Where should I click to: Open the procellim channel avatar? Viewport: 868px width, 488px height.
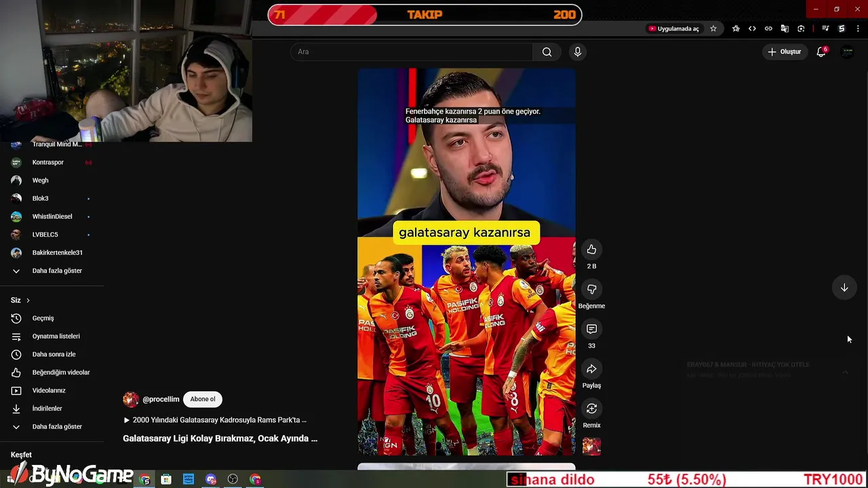coord(131,399)
